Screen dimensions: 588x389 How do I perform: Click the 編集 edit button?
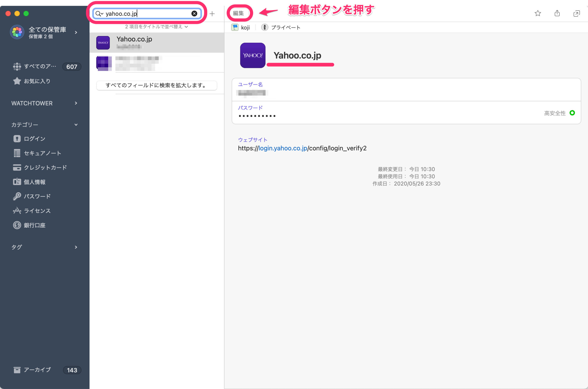[x=238, y=13]
